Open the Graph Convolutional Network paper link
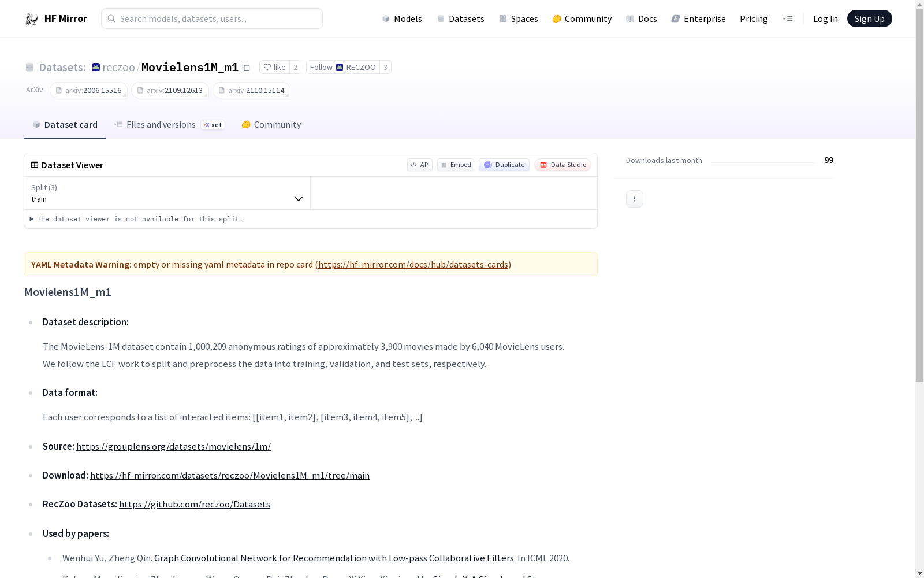Image resolution: width=924 pixels, height=578 pixels. point(334,558)
